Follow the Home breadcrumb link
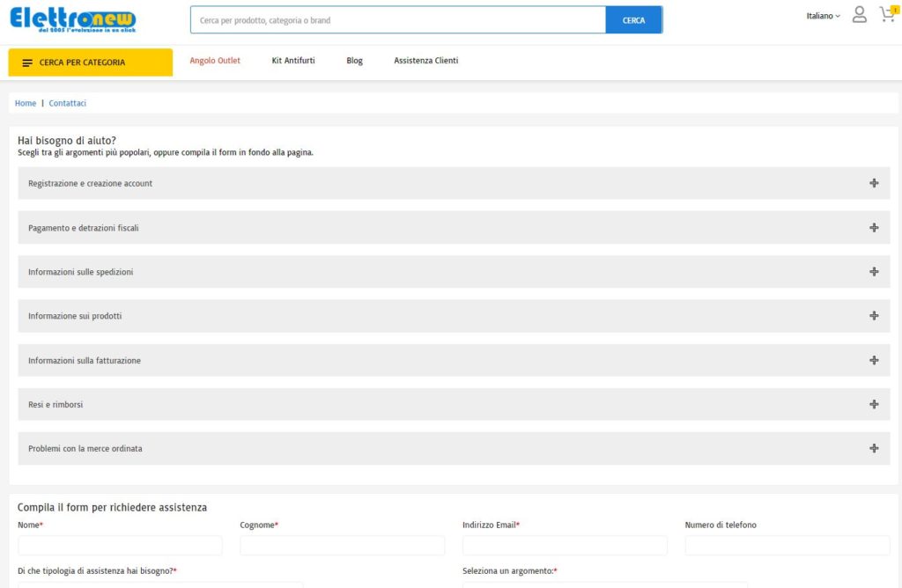This screenshot has height=588, width=902. [x=26, y=103]
